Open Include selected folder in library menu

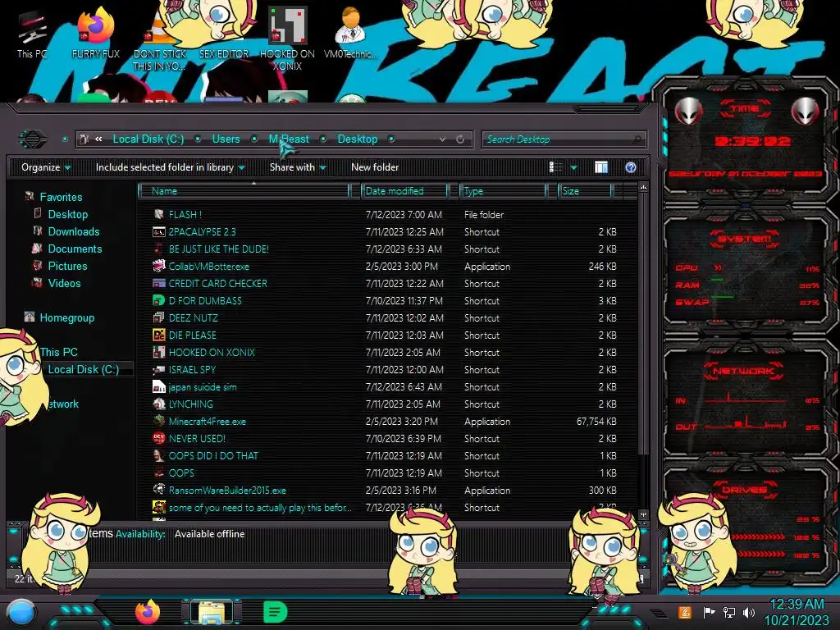click(x=170, y=167)
